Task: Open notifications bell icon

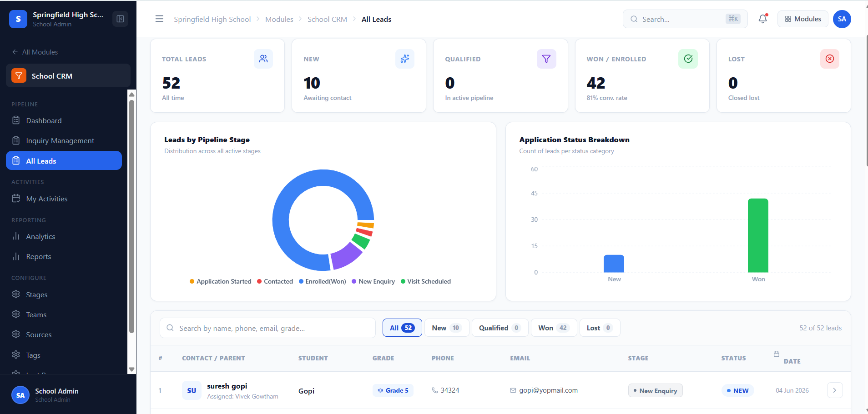Action: 763,19
